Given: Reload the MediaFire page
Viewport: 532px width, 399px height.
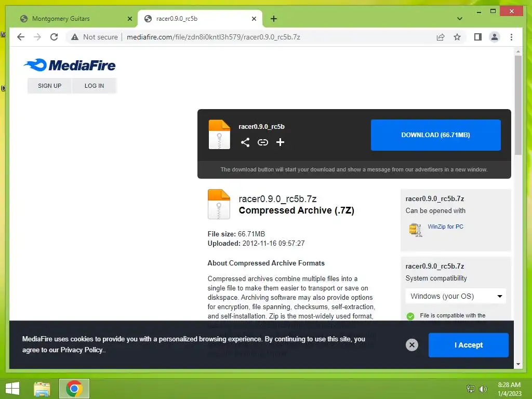Looking at the screenshot, I should (54, 37).
